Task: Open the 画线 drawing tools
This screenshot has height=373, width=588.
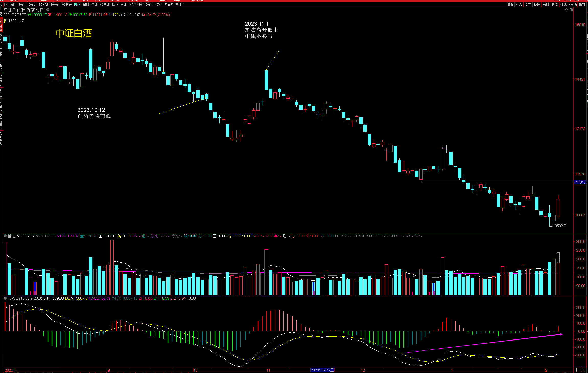Action: [x=546, y=5]
